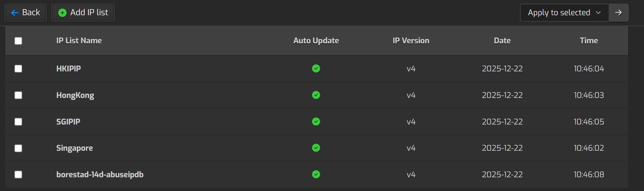The height and width of the screenshot is (191, 644).
Task: Click the blue Back arrow icon
Action: (x=15, y=13)
